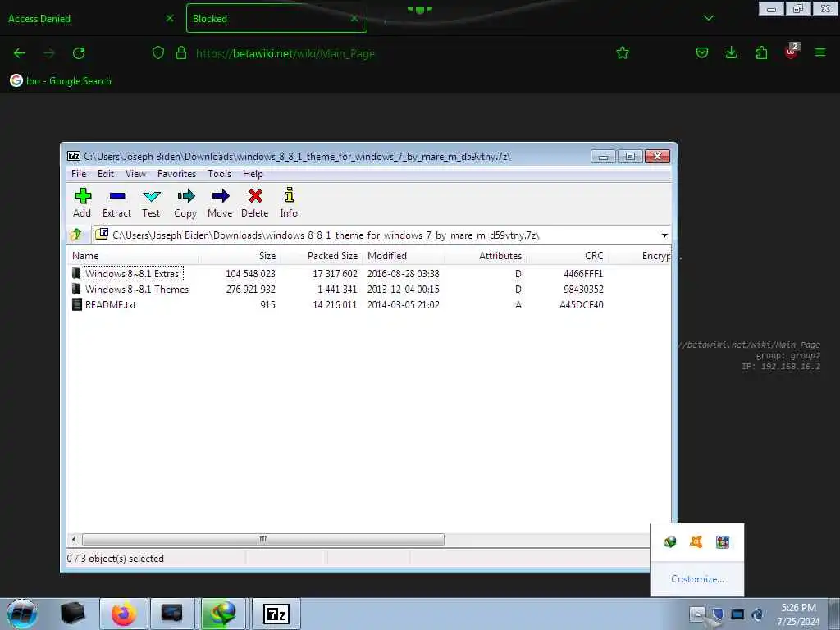Expand the 7-Zip address path dropdown
This screenshot has height=630, width=840.
coord(664,235)
